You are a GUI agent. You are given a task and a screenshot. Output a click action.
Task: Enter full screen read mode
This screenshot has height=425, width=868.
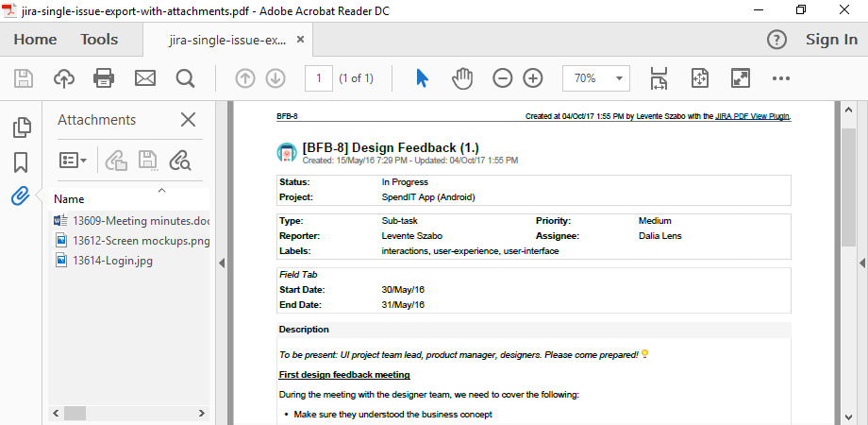(741, 78)
